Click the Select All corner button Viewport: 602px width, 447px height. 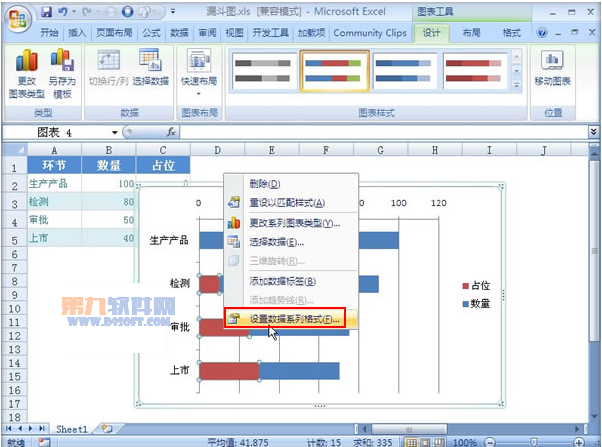(14, 149)
